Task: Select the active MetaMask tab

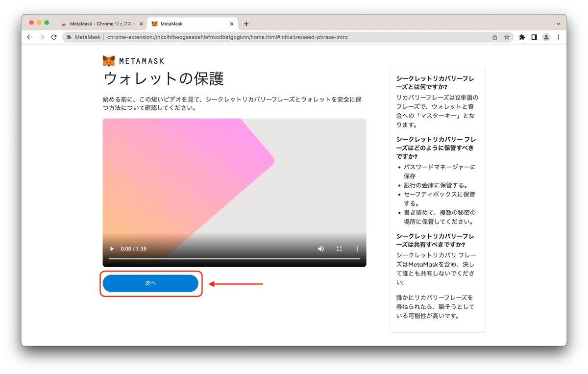Action: point(192,24)
